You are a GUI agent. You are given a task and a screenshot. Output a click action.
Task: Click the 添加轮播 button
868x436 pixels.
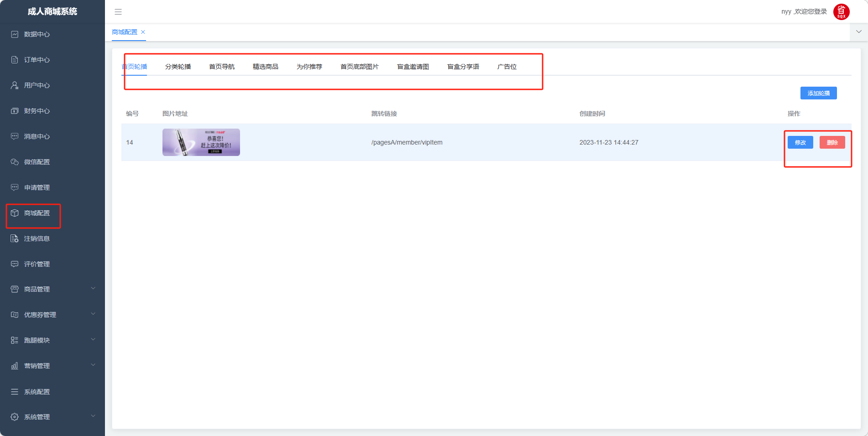[818, 93]
